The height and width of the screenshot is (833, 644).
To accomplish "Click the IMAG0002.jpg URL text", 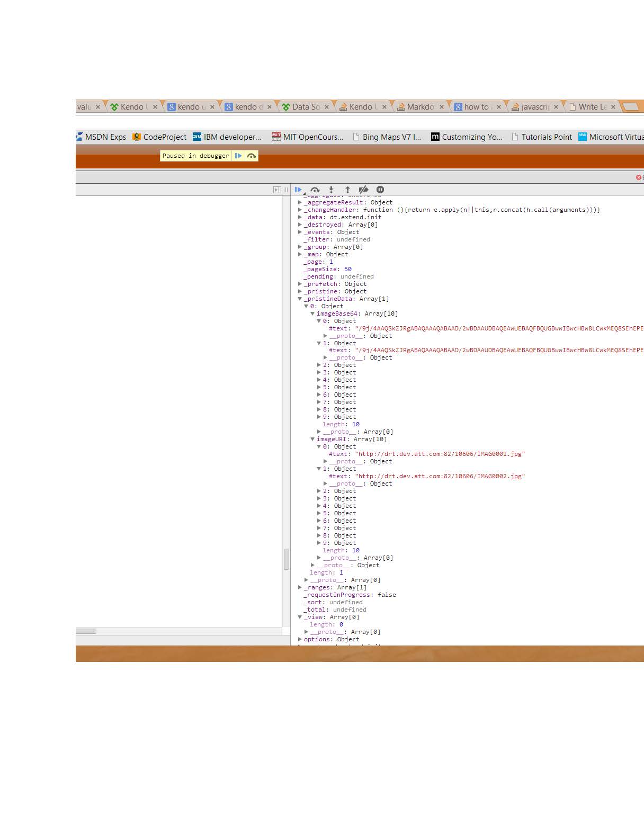I will pyautogui.click(x=440, y=476).
